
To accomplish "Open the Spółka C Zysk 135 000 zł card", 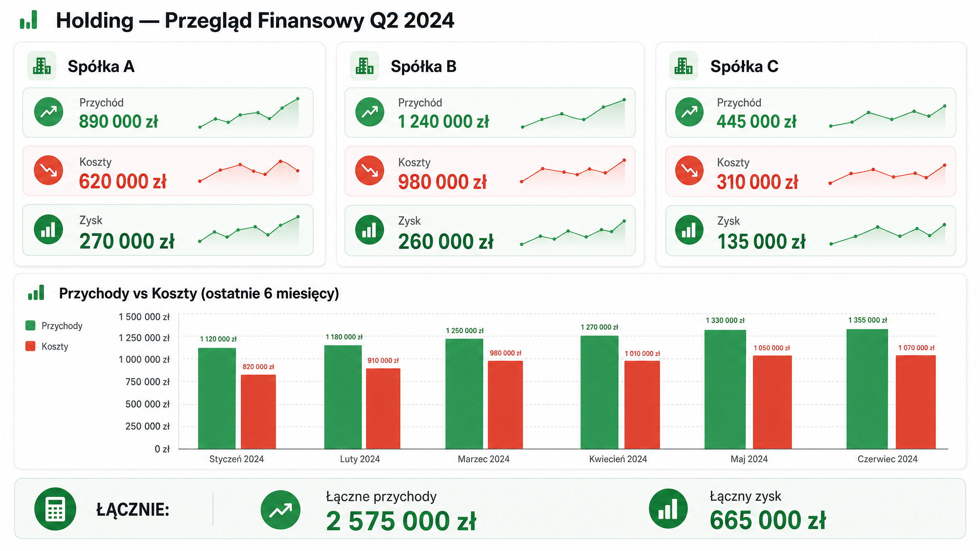I will pos(811,231).
